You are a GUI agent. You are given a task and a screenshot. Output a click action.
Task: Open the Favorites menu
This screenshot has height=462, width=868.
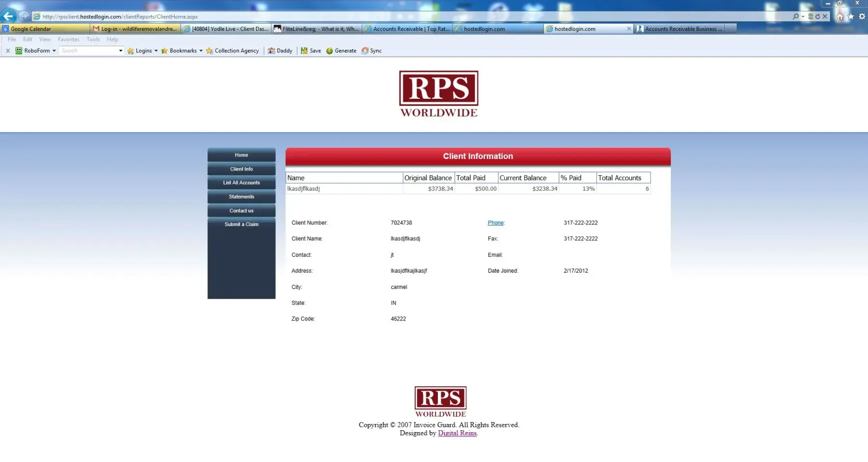click(68, 40)
